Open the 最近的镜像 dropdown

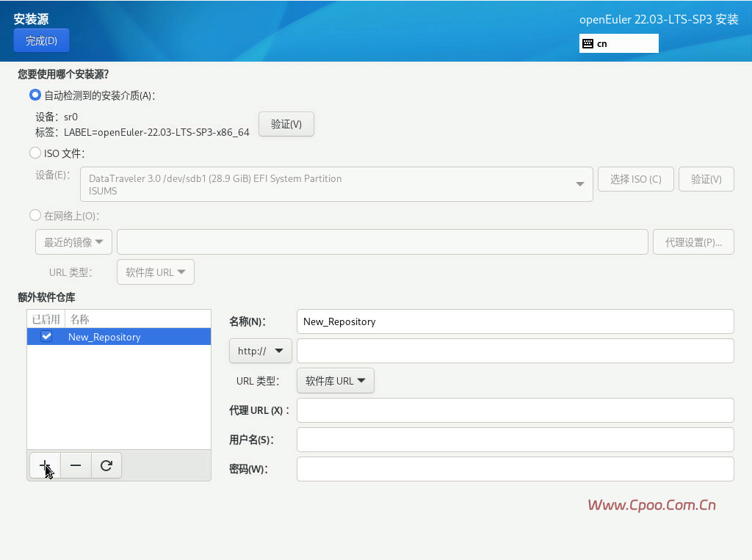click(73, 242)
